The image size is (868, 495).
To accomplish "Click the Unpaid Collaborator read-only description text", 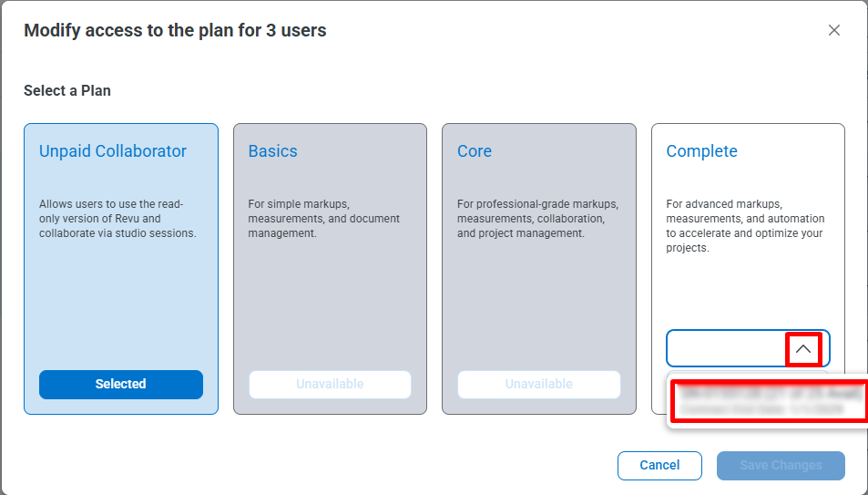I will coord(117,219).
